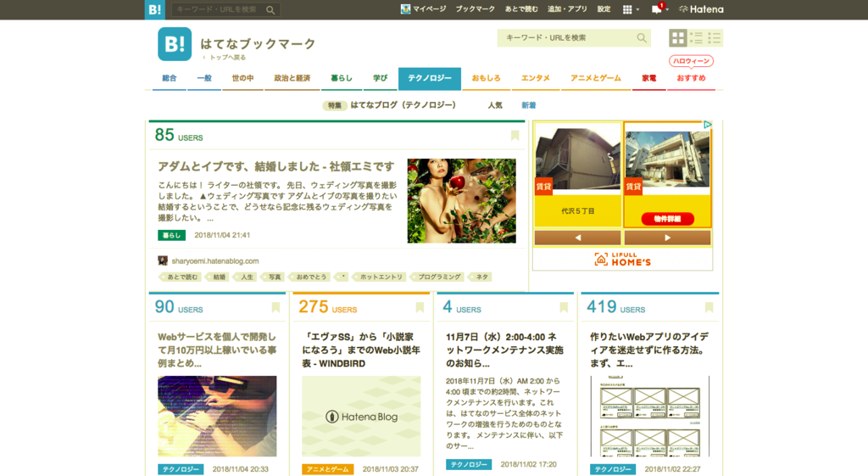Open the Adam and Eve apple photo thumbnail
Viewport: 868px width, 476px height.
[x=462, y=200]
